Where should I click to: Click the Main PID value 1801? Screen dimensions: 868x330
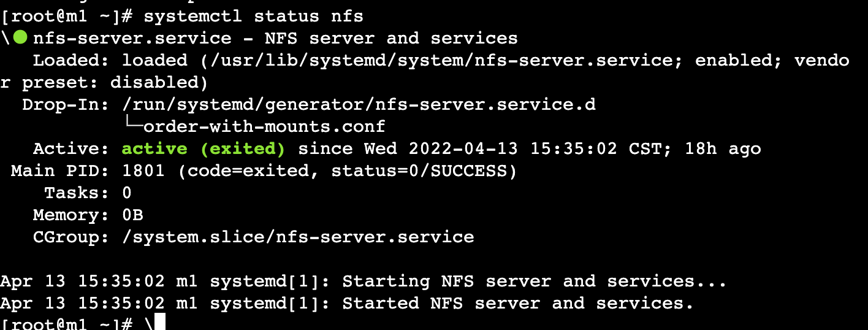pos(143,171)
